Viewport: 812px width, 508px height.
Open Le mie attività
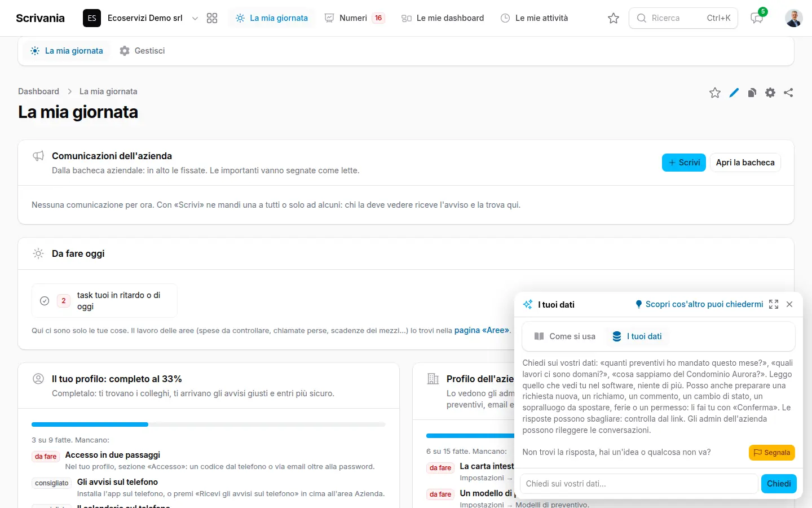click(x=535, y=18)
